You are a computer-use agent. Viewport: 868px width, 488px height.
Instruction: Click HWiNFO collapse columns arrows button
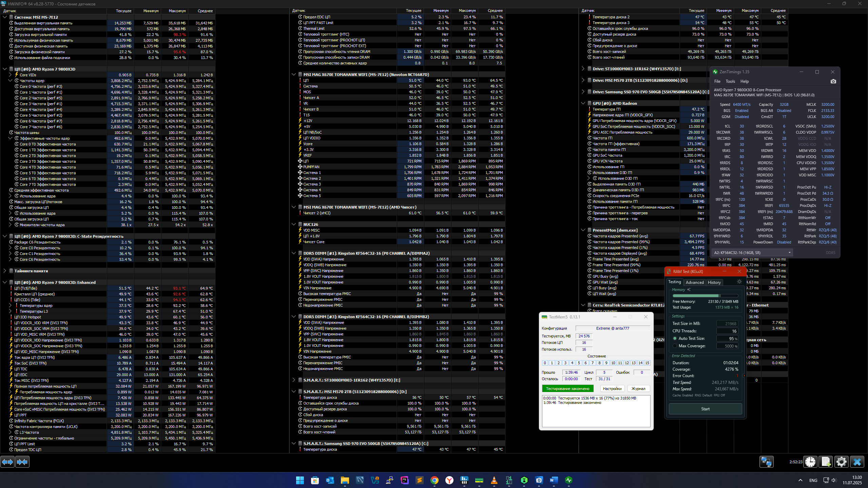[x=22, y=462]
